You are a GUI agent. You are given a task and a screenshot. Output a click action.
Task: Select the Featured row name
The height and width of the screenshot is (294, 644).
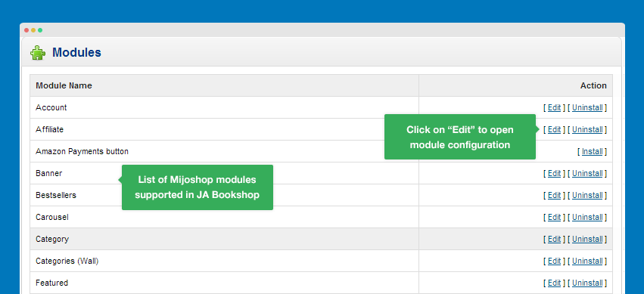coord(51,283)
